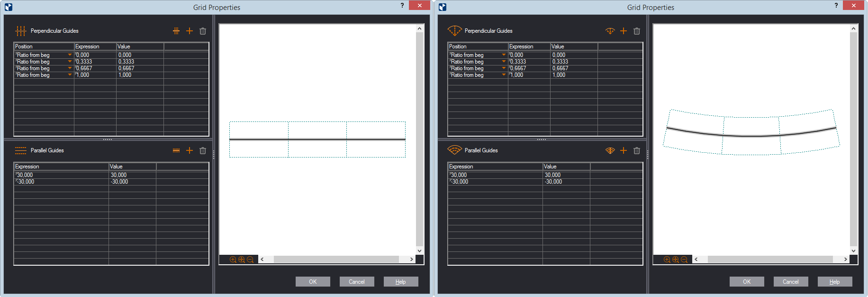Expand Position dropdown for 0,000 row, left dialog
The height and width of the screenshot is (297, 868).
click(70, 55)
